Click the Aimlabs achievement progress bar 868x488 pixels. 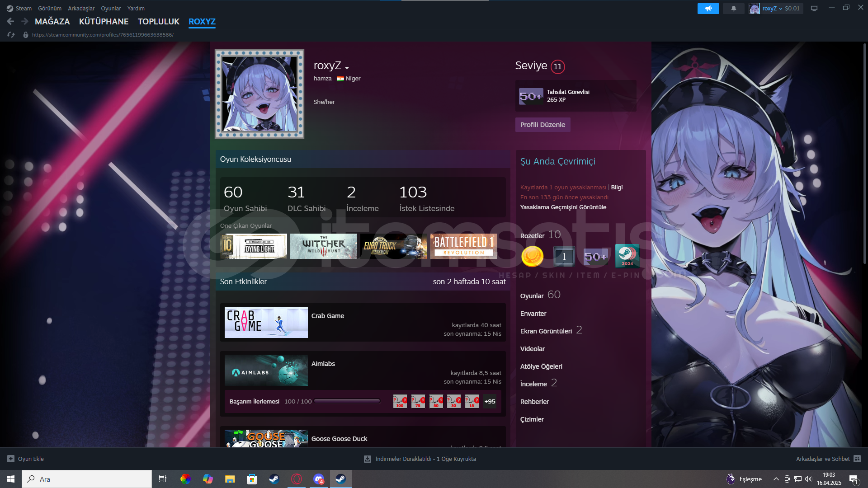click(347, 401)
